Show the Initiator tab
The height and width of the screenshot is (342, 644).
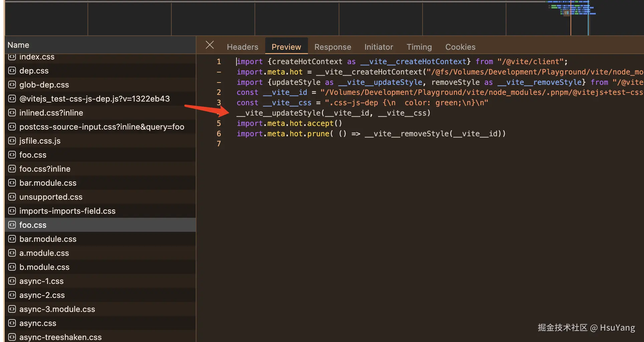(379, 47)
